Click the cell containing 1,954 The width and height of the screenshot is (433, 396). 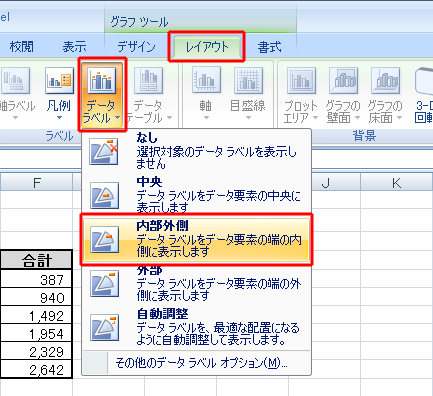36,333
